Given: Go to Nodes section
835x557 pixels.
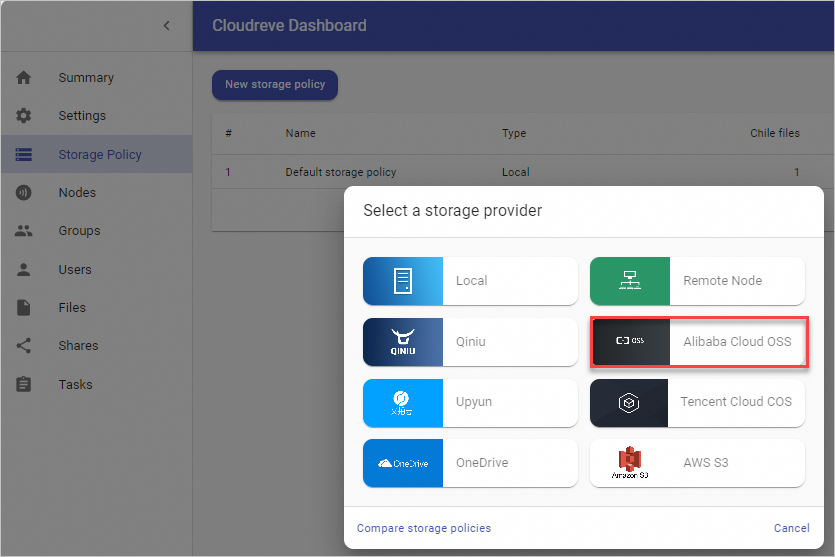Looking at the screenshot, I should point(77,193).
